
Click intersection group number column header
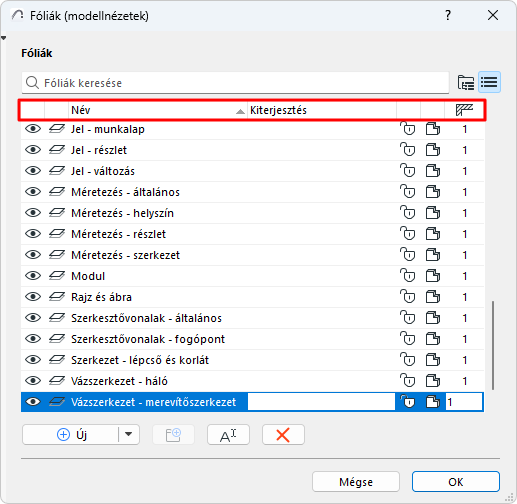(464, 110)
